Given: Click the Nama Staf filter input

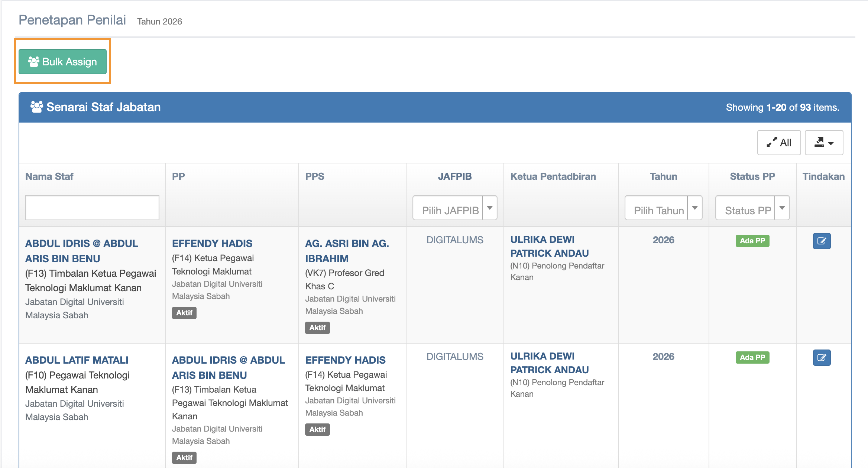Looking at the screenshot, I should pos(92,208).
